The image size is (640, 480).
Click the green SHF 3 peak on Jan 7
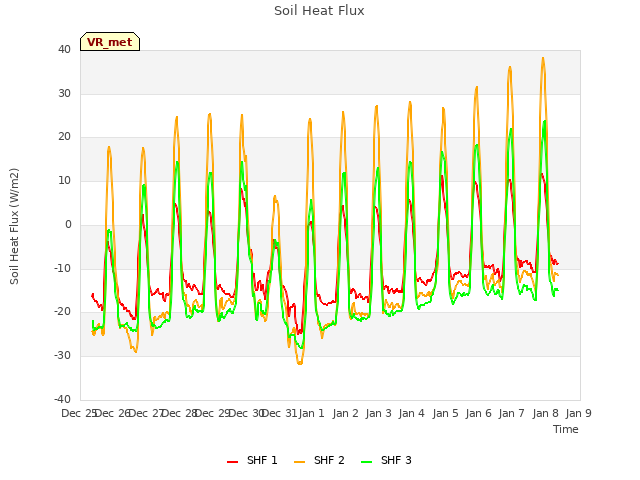tap(511, 129)
